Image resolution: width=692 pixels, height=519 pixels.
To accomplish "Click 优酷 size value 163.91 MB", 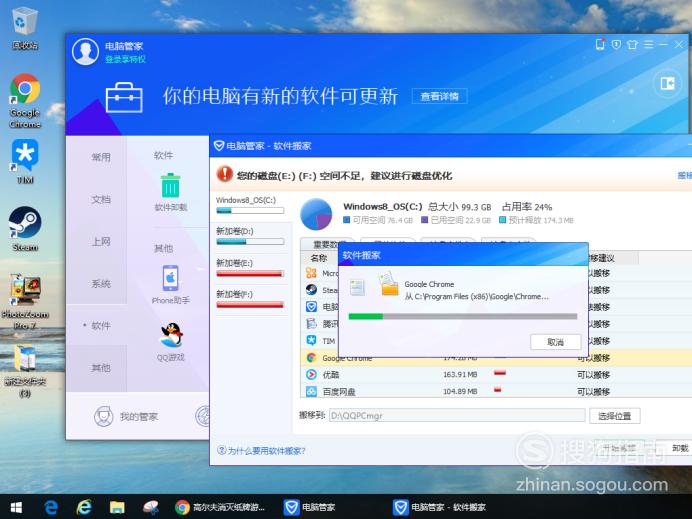I will tap(460, 375).
